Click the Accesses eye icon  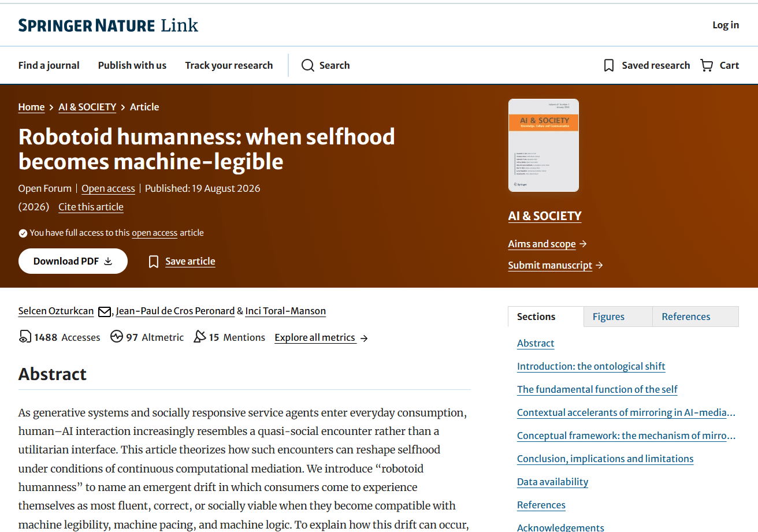(25, 337)
